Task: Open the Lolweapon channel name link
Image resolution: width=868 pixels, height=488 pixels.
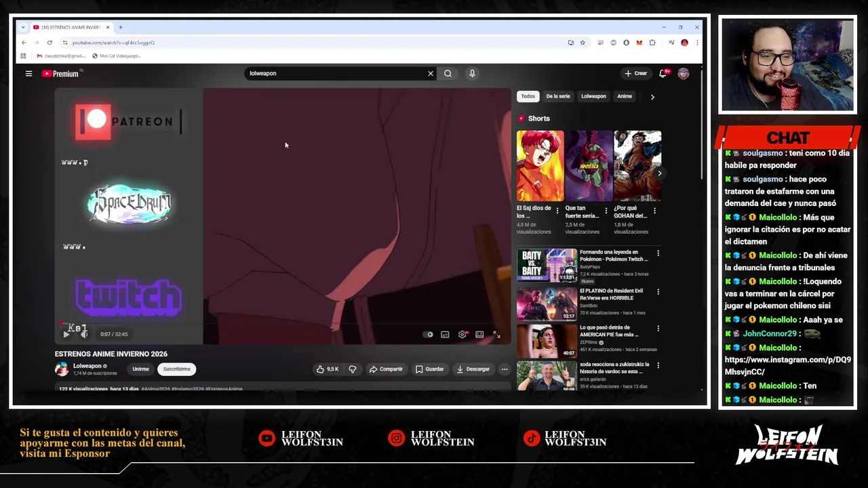Action: 87,366
